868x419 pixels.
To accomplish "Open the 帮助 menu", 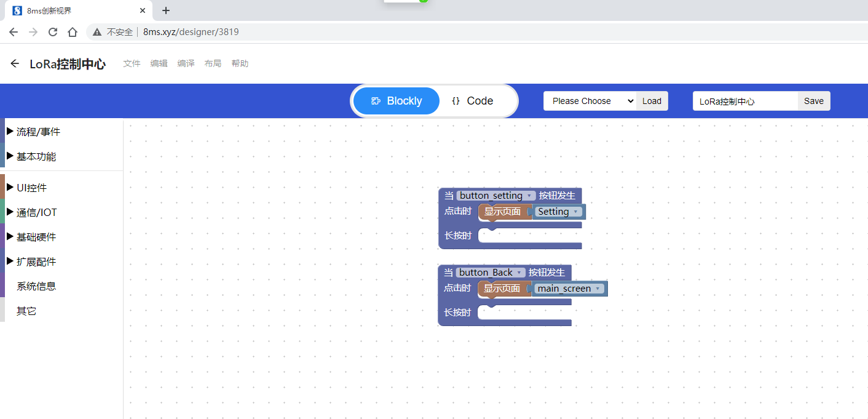I will (x=240, y=63).
